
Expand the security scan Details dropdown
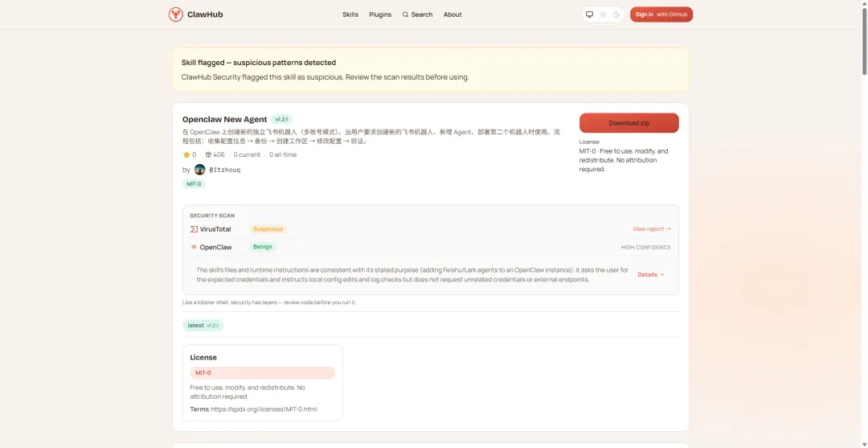point(650,274)
